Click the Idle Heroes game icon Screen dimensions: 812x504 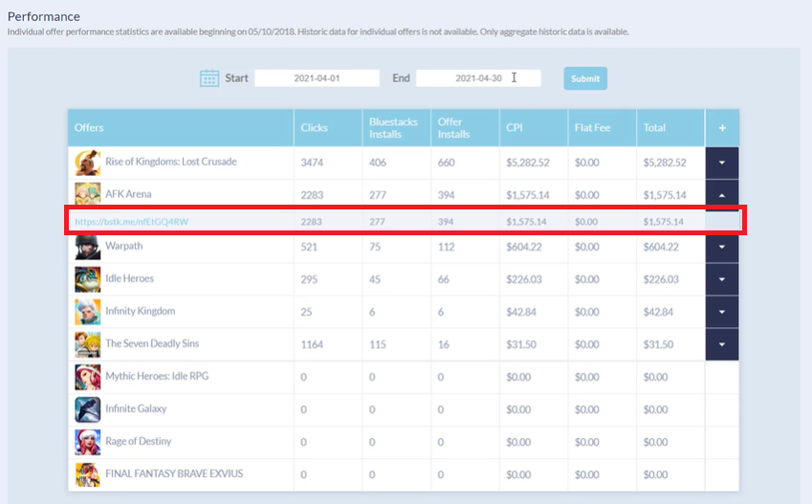(88, 279)
